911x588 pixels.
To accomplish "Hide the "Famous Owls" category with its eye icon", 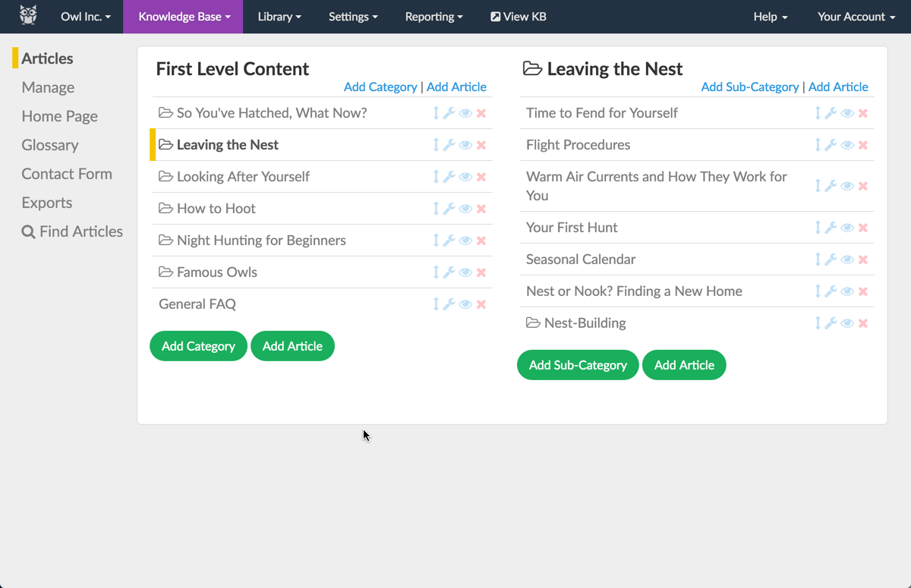I will click(465, 272).
